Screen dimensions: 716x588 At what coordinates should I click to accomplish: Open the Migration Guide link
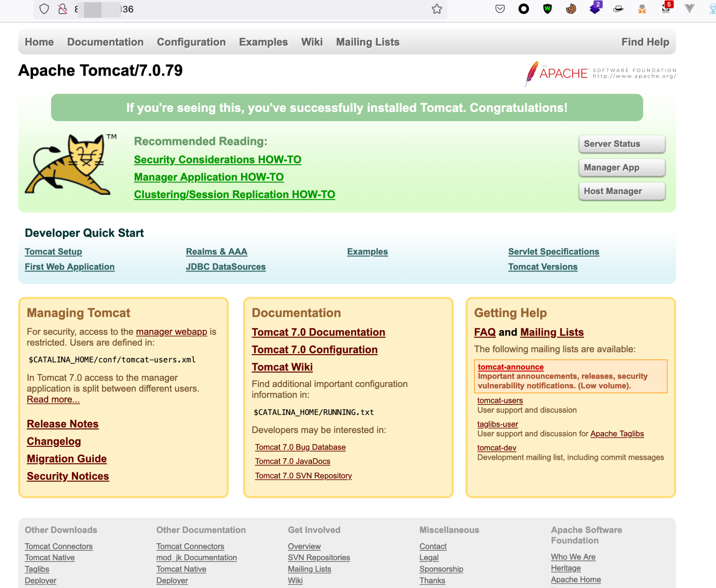tap(67, 459)
